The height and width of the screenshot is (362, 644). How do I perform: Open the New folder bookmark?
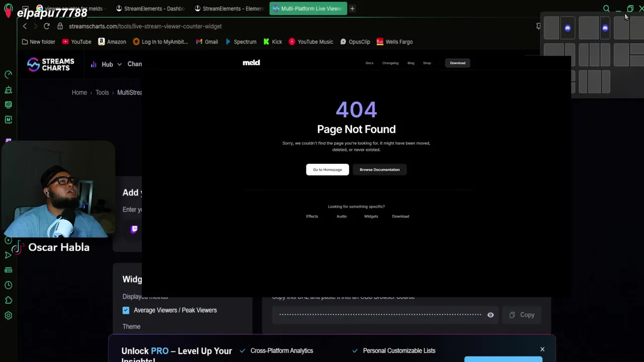tap(38, 42)
